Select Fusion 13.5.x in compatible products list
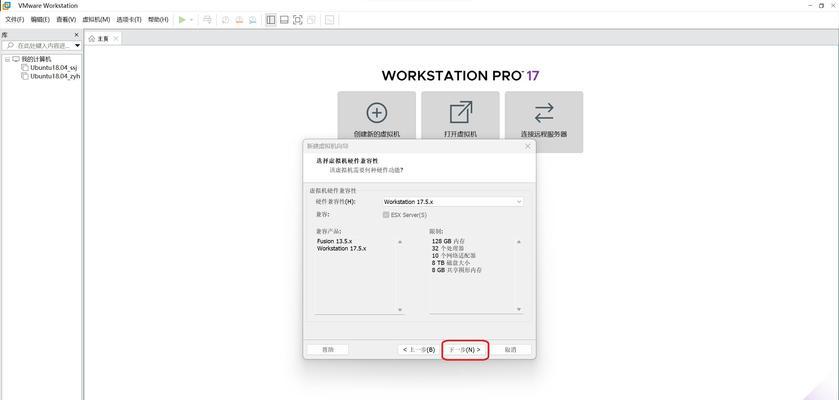 334,241
